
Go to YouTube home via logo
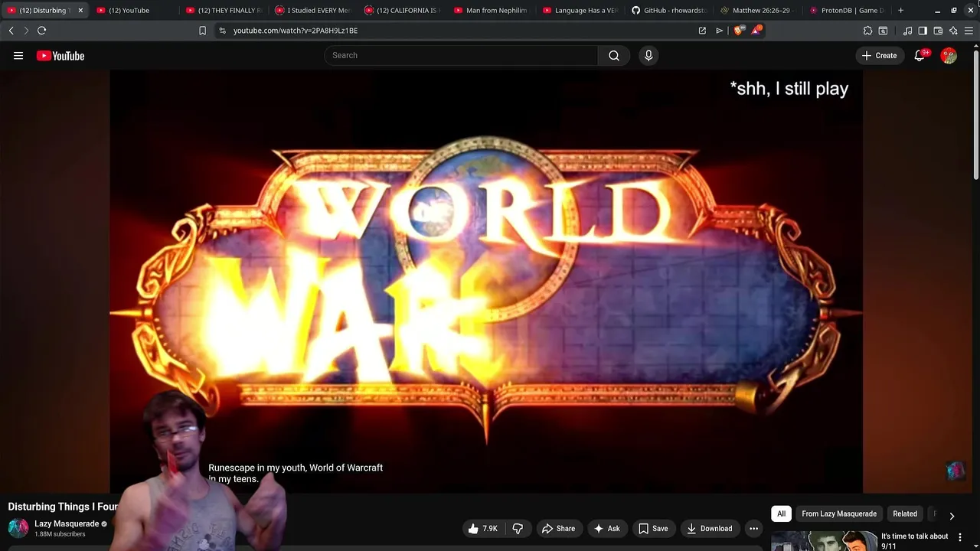(x=60, y=56)
